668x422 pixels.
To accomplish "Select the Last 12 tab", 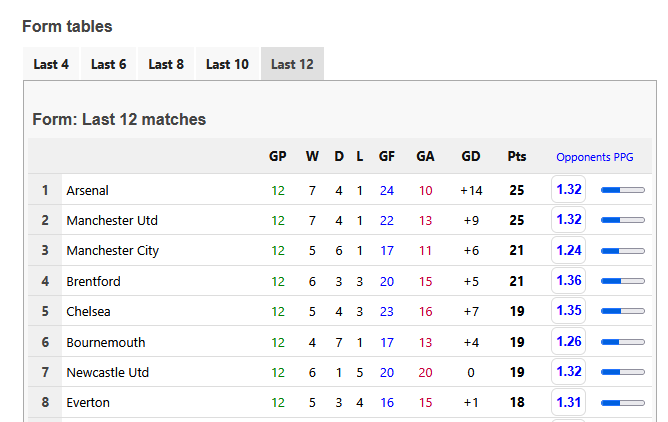I will pyautogui.click(x=292, y=64).
